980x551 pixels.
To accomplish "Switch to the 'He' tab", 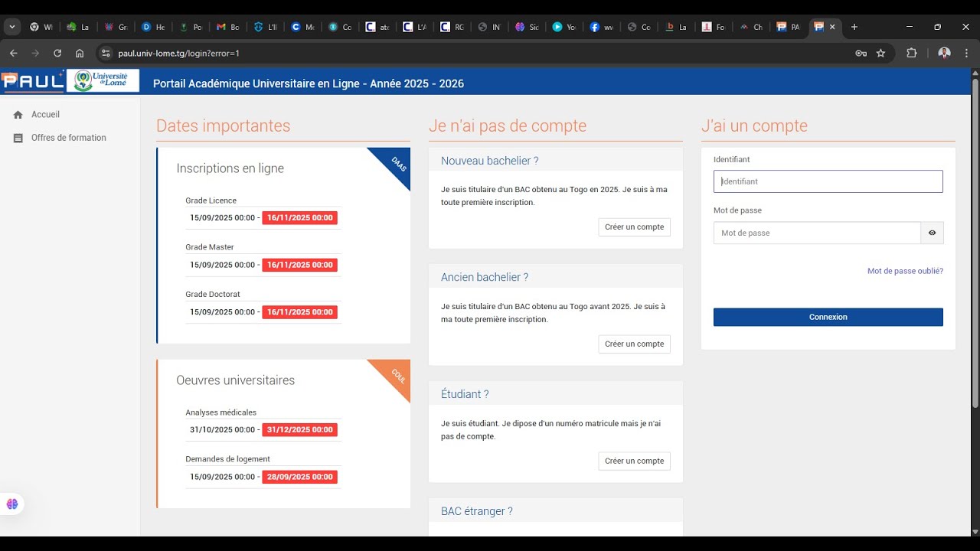I will pyautogui.click(x=153, y=27).
